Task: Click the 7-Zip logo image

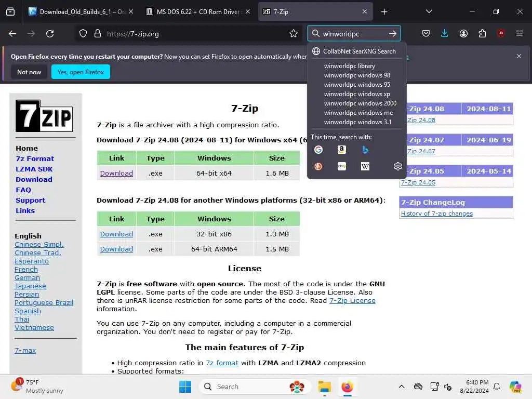Action: click(44, 116)
